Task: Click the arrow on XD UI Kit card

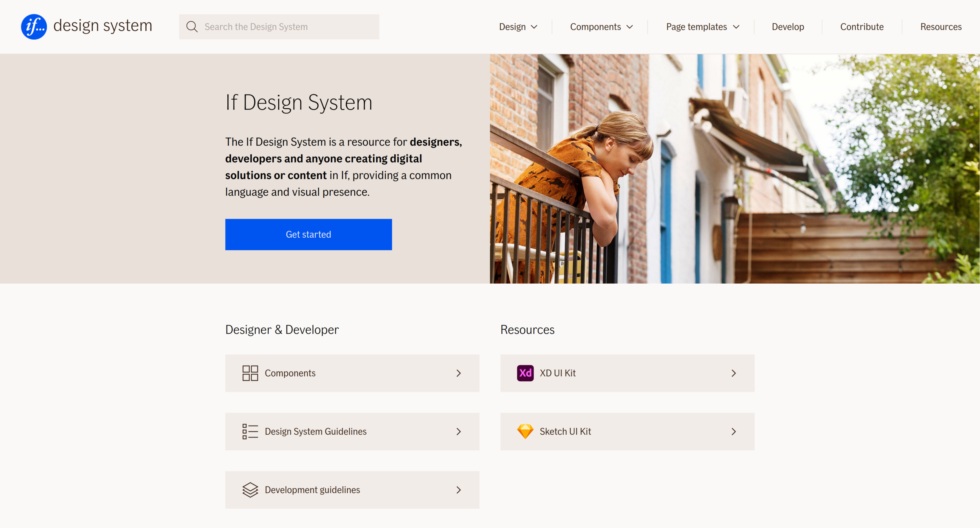Action: pyautogui.click(x=733, y=373)
